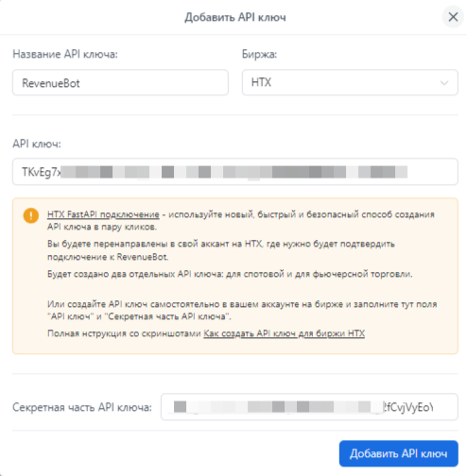Click the Секретная часть API ключа input
This screenshot has width=467, height=476.
pyautogui.click(x=309, y=407)
